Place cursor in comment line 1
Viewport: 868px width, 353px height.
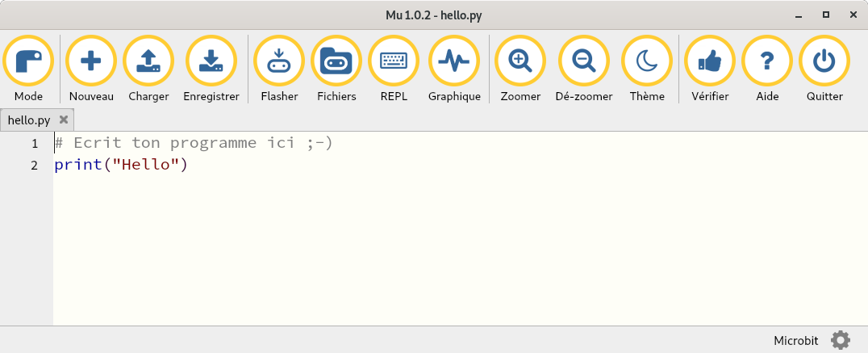click(x=193, y=143)
